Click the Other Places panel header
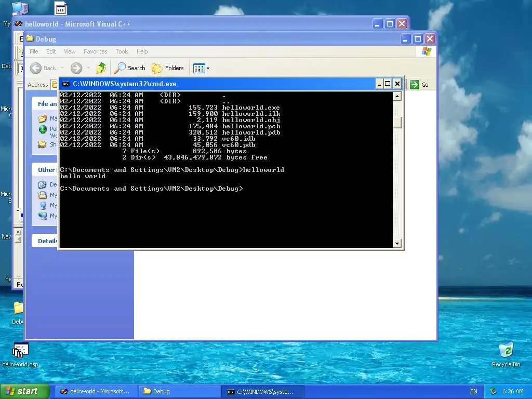This screenshot has width=532, height=399. tap(45, 170)
